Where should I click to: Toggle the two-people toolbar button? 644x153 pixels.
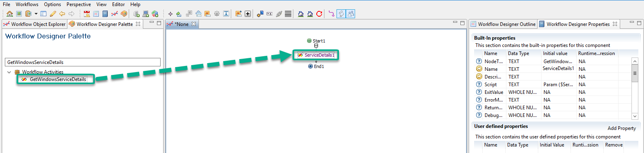(351, 14)
